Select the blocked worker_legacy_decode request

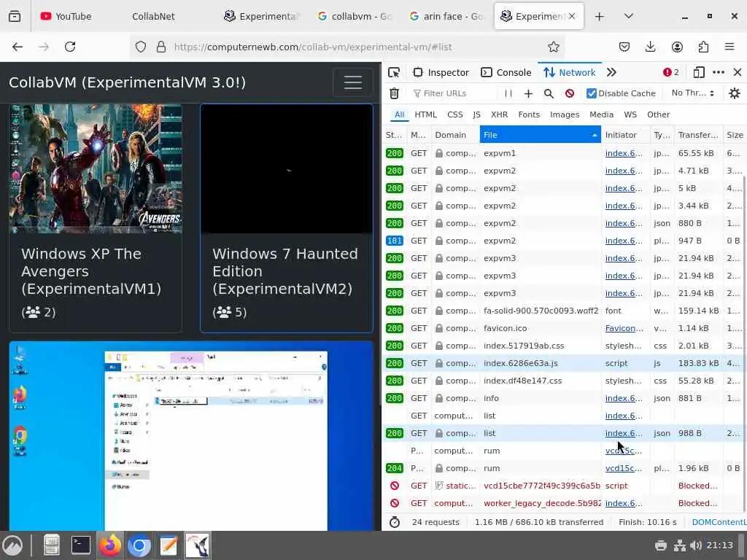pyautogui.click(x=564, y=503)
